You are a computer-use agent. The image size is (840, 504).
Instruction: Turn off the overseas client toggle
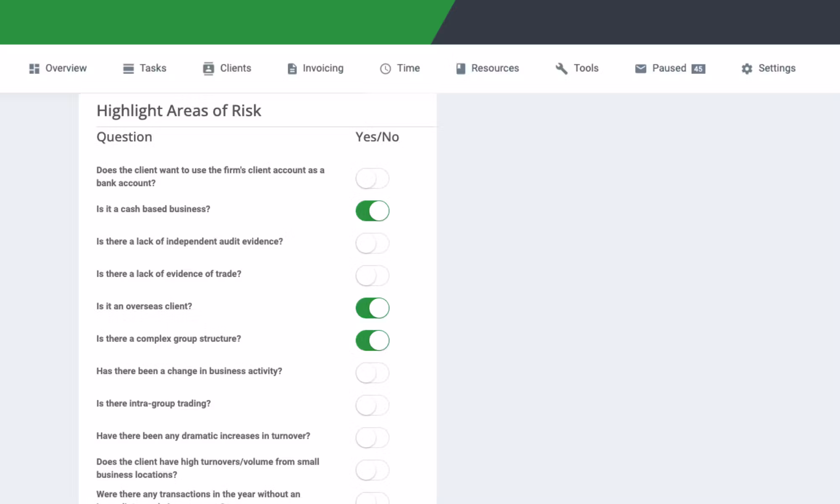(x=372, y=307)
